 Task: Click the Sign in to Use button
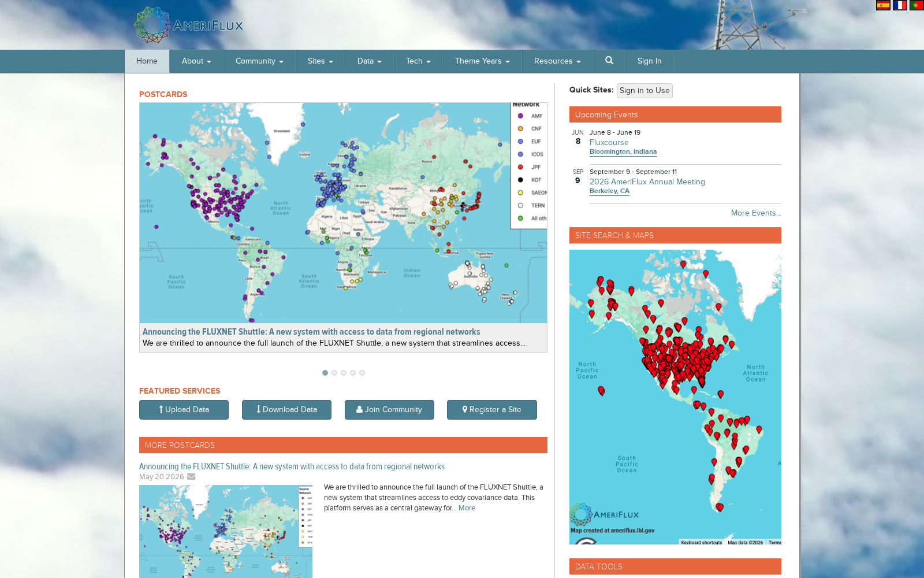[644, 91]
